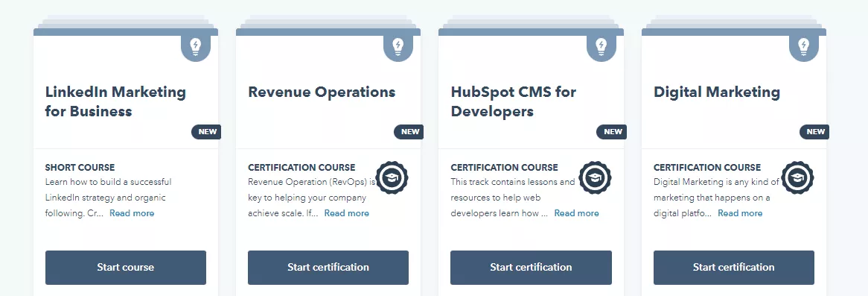
Task: Click NEW badge on Revenue Operations card
Action: [x=409, y=132]
